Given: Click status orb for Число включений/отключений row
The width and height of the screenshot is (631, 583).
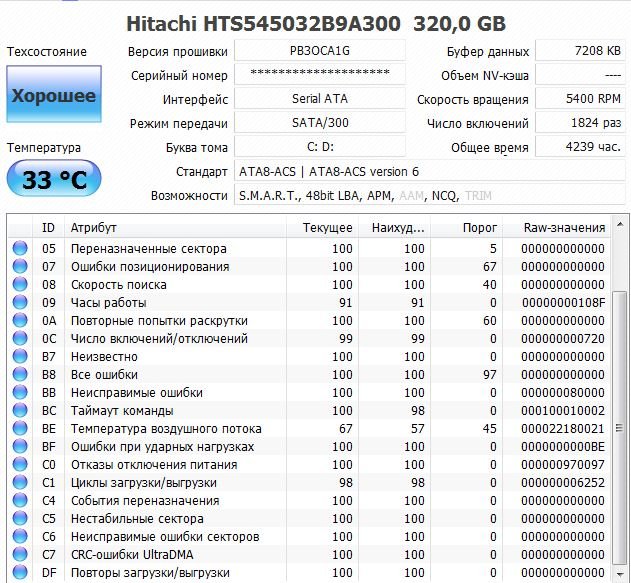Looking at the screenshot, I should (20, 338).
